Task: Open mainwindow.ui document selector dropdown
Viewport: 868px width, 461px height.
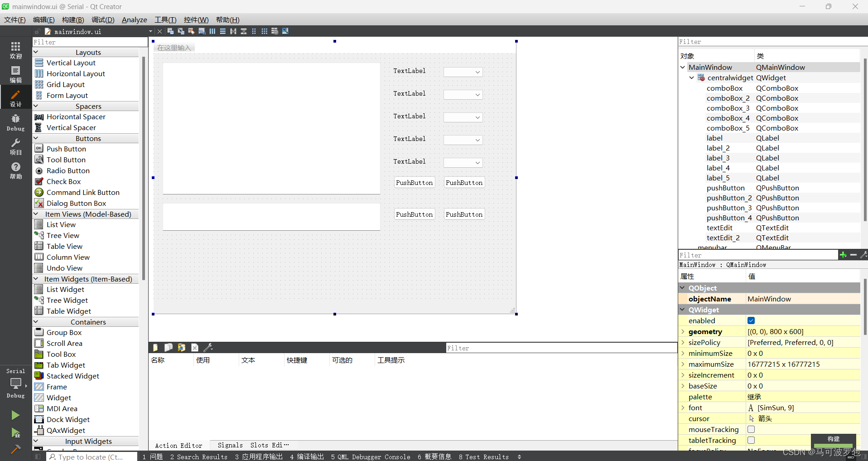Action: point(150,31)
